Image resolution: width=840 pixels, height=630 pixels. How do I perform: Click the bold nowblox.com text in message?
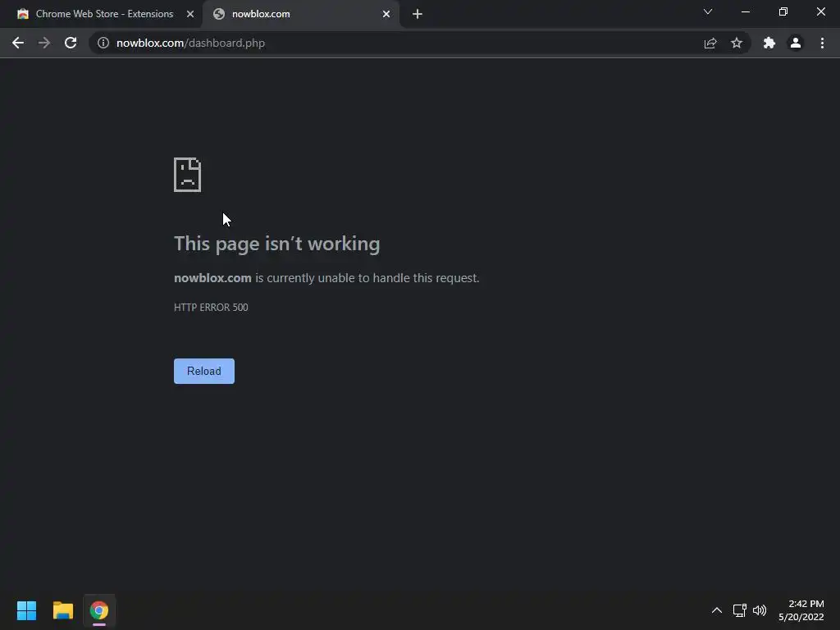tap(212, 278)
